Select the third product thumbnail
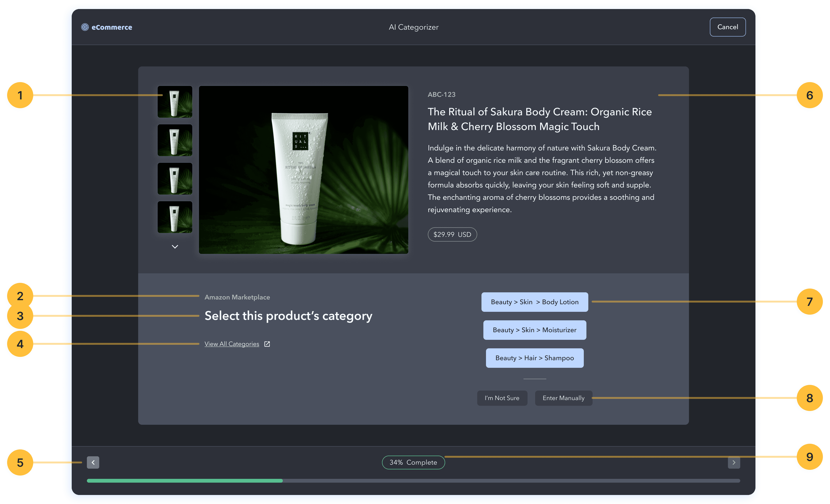 pyautogui.click(x=175, y=178)
